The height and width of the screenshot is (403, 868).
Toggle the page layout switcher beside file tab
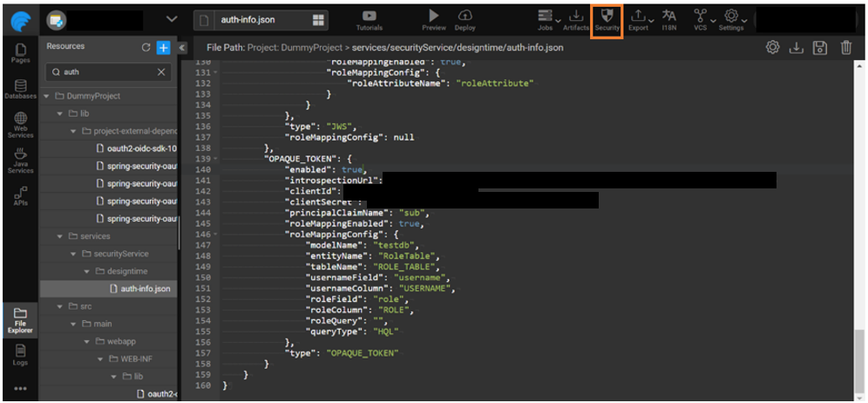[319, 19]
